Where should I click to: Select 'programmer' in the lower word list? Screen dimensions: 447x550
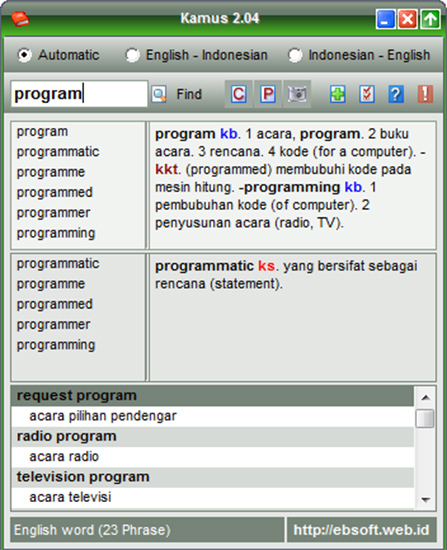(53, 325)
